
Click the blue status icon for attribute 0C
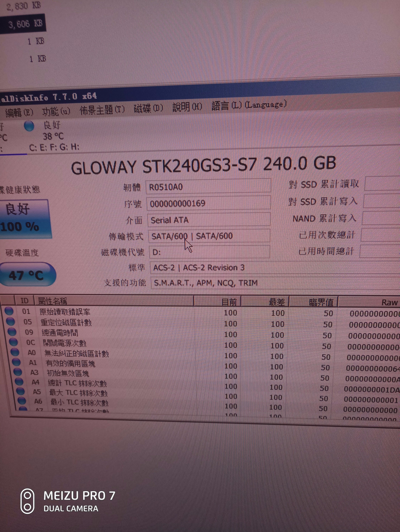[x=13, y=342]
